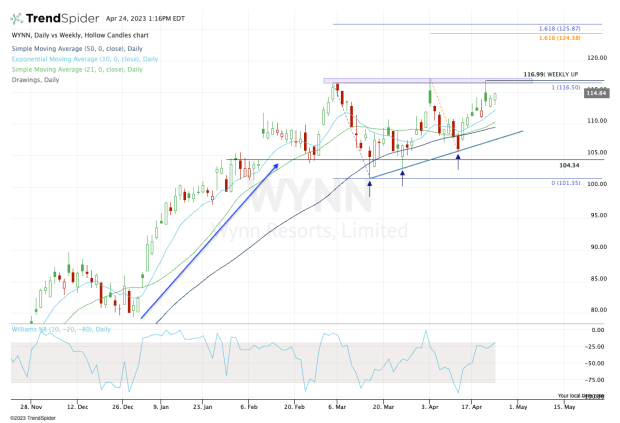Click the '1. May' date axis label
Viewport: 620px width, 423px height.
point(518,407)
